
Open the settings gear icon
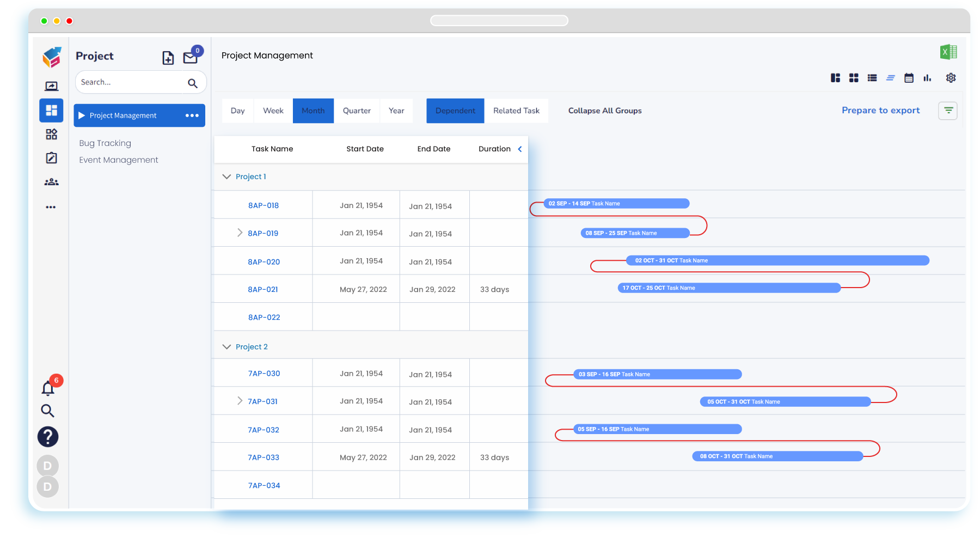pyautogui.click(x=951, y=78)
